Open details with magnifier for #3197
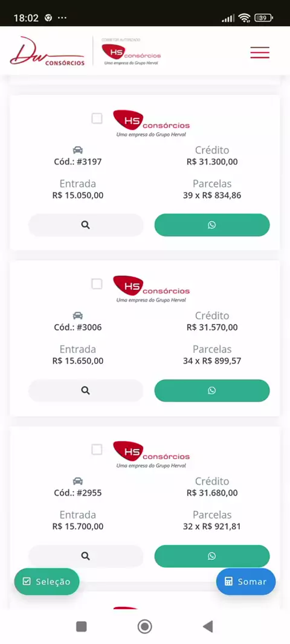This screenshot has height=644, width=290. (x=86, y=225)
